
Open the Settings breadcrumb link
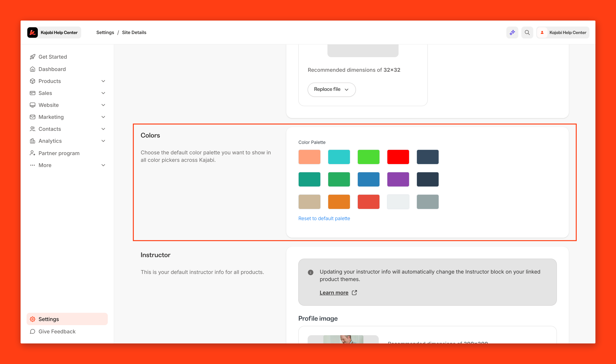pos(105,32)
